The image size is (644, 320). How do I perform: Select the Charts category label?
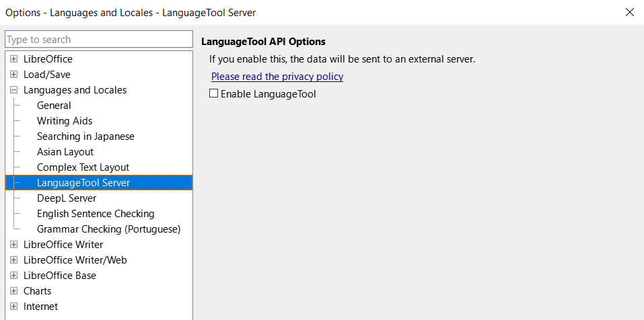38,291
